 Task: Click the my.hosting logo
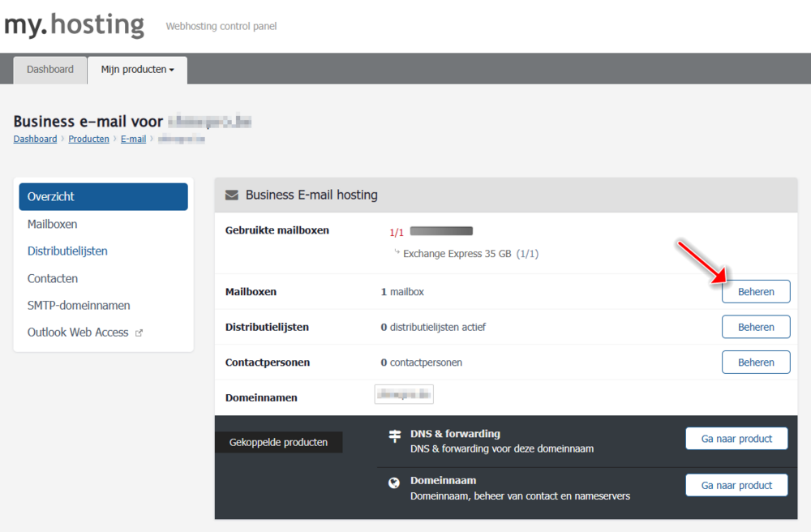click(75, 25)
